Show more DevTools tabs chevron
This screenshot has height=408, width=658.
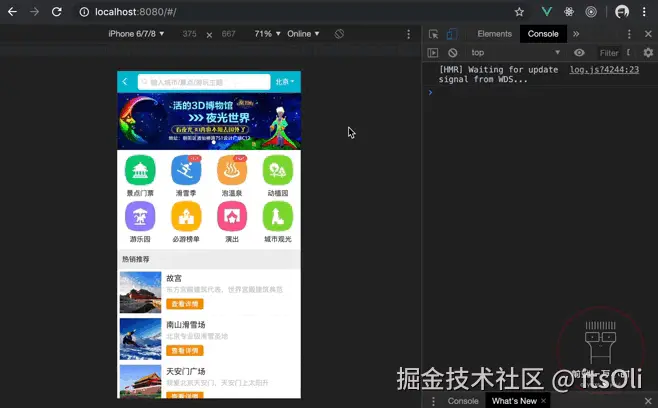[576, 34]
